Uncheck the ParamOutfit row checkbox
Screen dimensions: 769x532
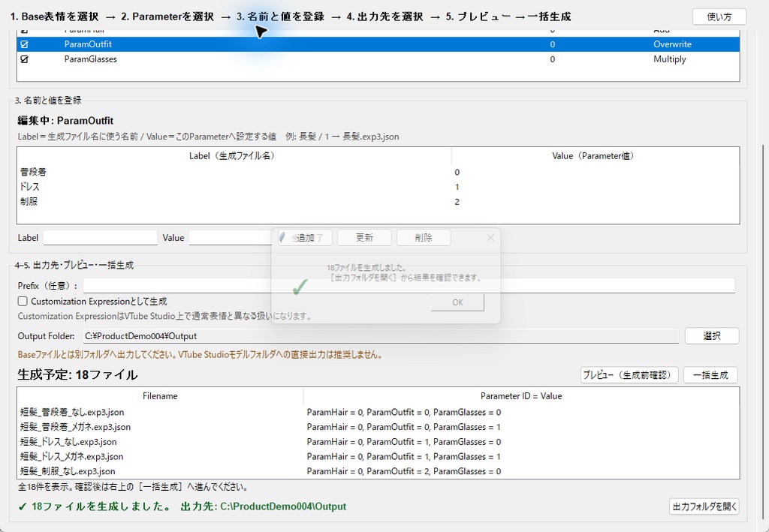pyautogui.click(x=24, y=44)
